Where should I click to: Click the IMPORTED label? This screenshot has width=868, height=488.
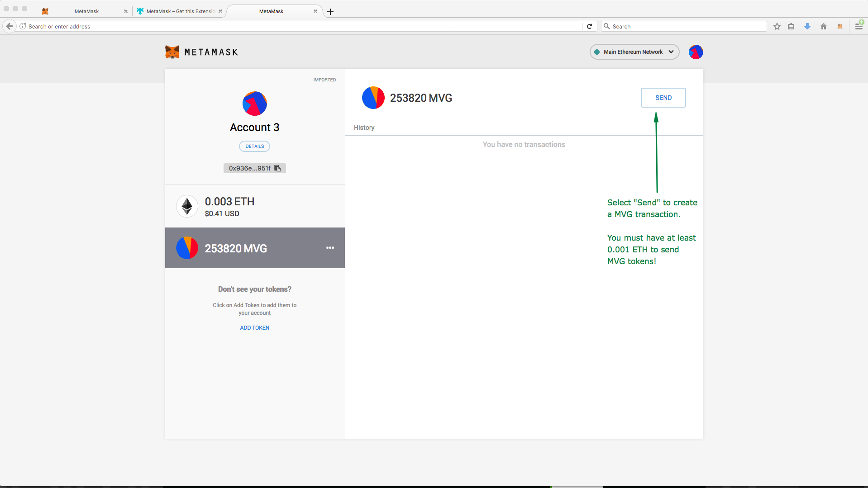click(324, 80)
